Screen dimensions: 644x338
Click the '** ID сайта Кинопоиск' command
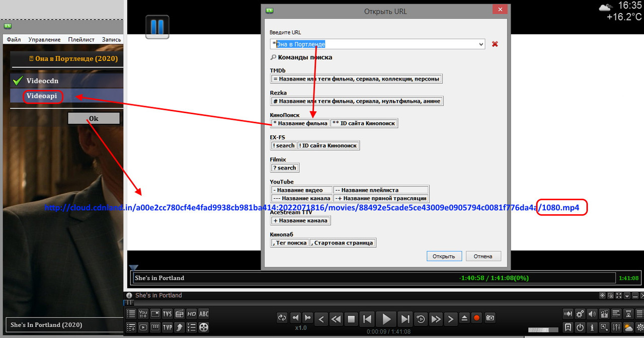click(364, 123)
